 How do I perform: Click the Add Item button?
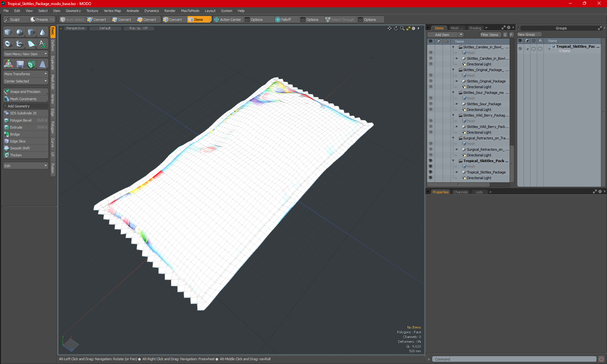pos(442,35)
